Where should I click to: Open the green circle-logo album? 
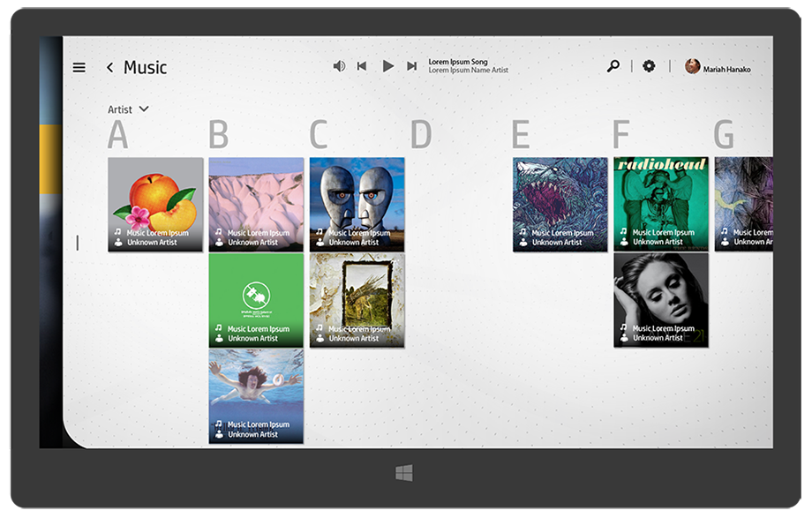256,300
